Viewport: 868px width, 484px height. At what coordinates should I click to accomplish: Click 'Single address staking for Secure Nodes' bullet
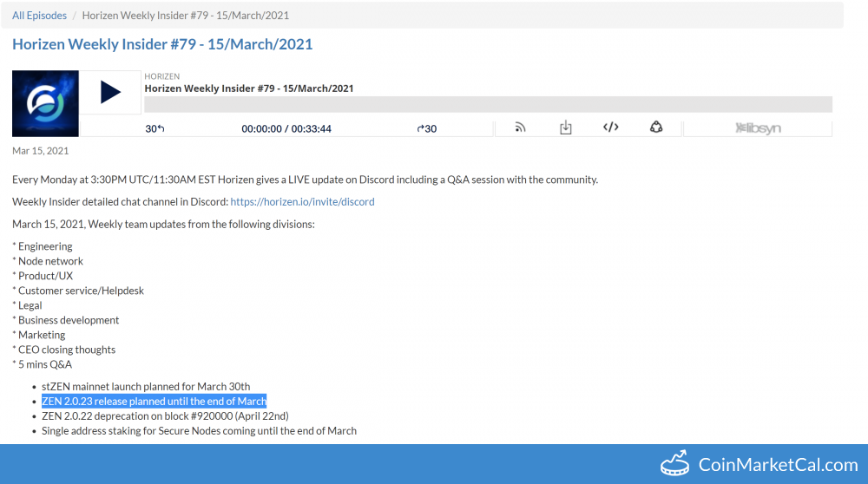pyautogui.click(x=200, y=431)
